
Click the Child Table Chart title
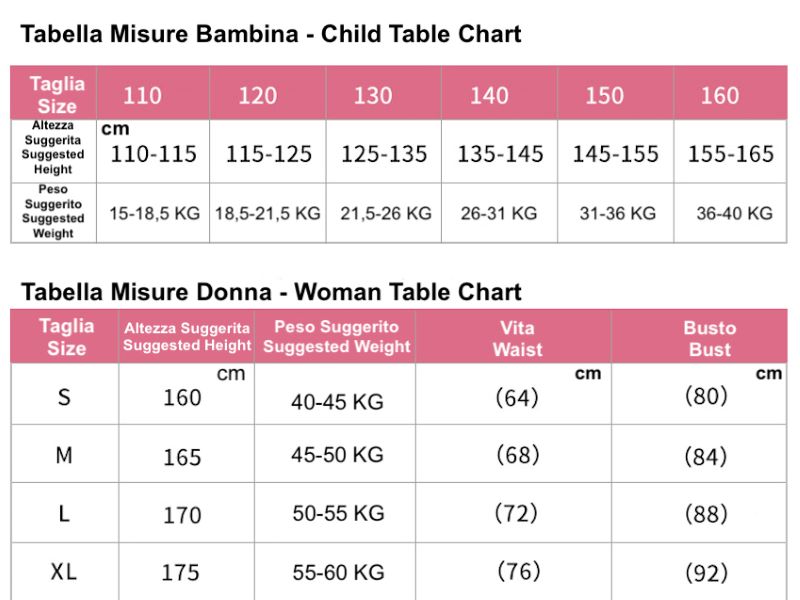tap(271, 34)
